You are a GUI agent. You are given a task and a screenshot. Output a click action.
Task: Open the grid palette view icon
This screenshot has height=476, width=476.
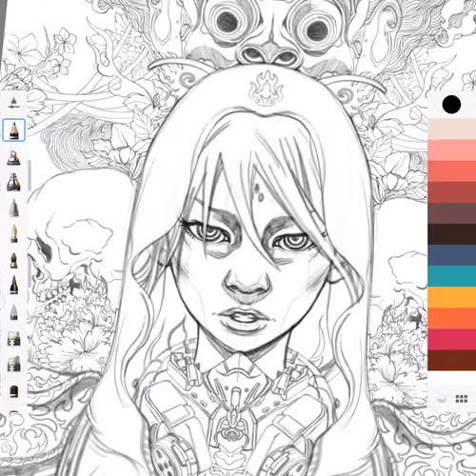[x=462, y=399]
